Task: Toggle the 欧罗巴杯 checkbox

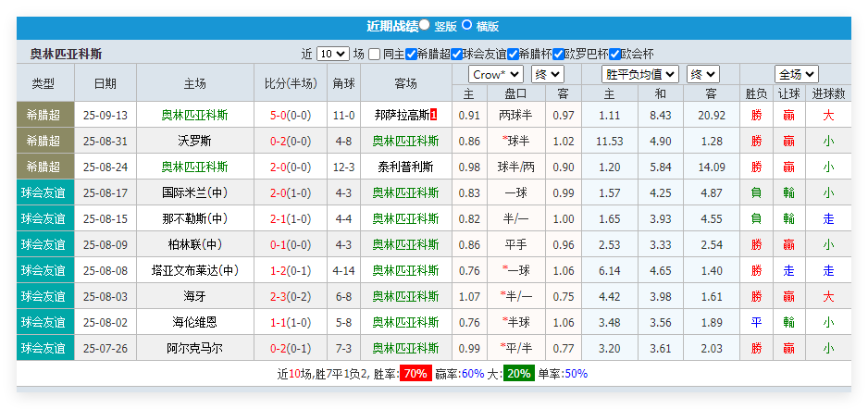Action: 557,55
